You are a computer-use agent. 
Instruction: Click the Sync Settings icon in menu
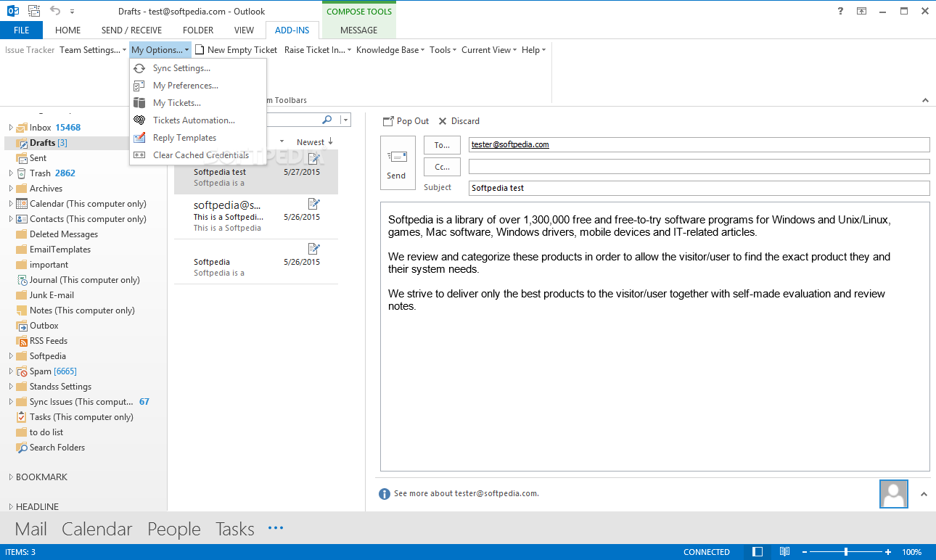(x=139, y=68)
